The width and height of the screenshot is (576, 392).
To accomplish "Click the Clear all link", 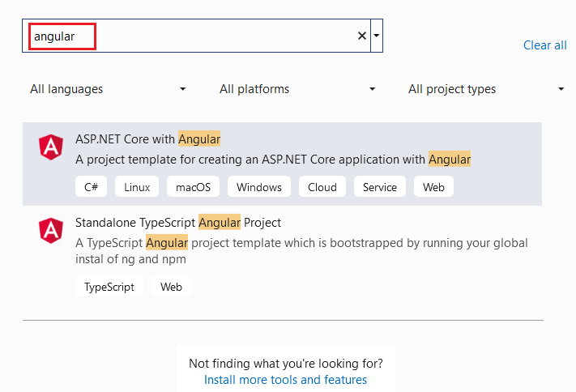I will click(544, 45).
